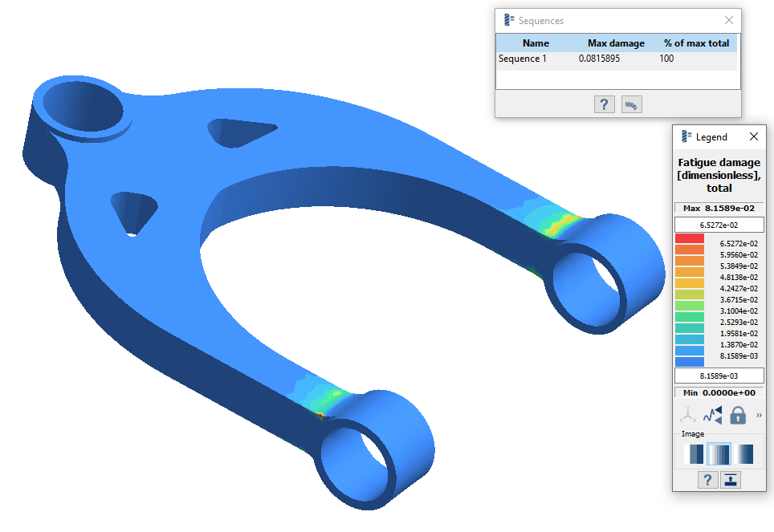Sort by the Max damage column header
Viewport: 774px width, 532px height.
(x=616, y=43)
